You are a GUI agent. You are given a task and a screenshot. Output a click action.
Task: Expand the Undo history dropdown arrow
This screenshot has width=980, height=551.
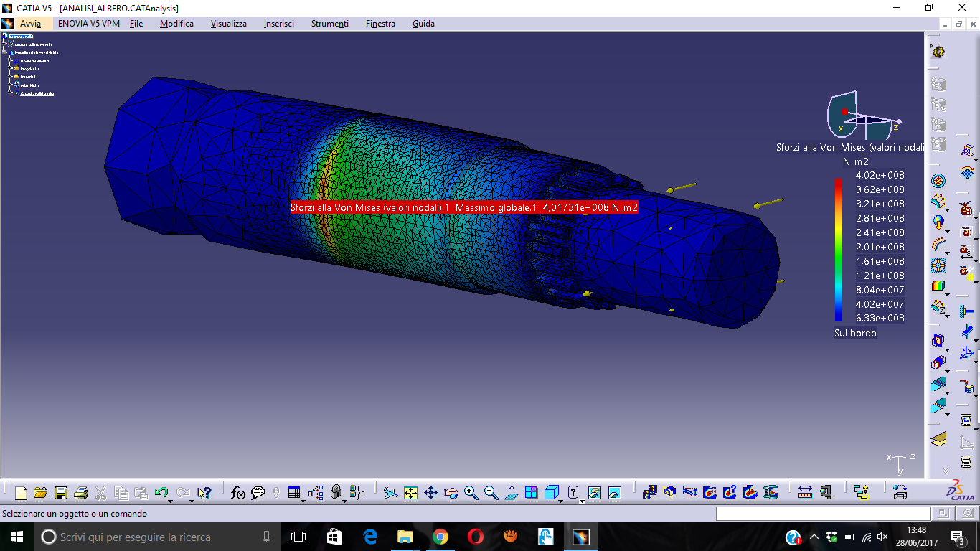[x=171, y=500]
